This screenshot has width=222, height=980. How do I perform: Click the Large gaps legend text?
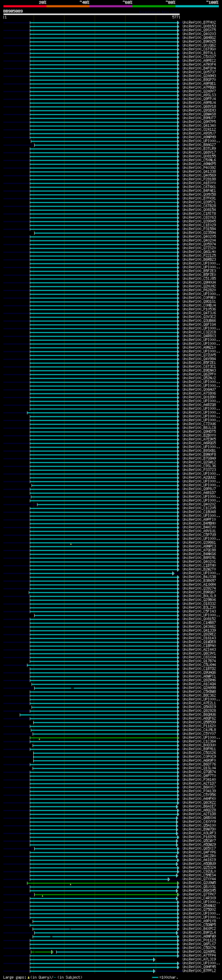43,977
